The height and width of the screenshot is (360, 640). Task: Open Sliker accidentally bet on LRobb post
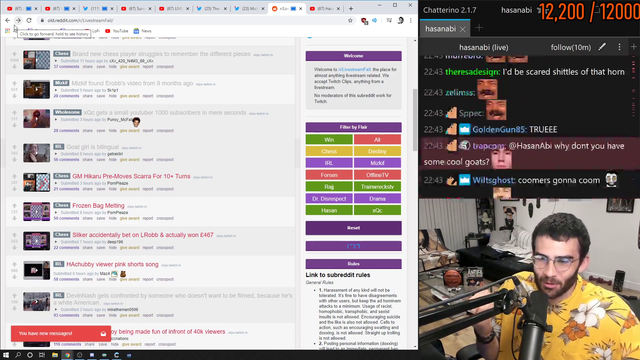143,235
